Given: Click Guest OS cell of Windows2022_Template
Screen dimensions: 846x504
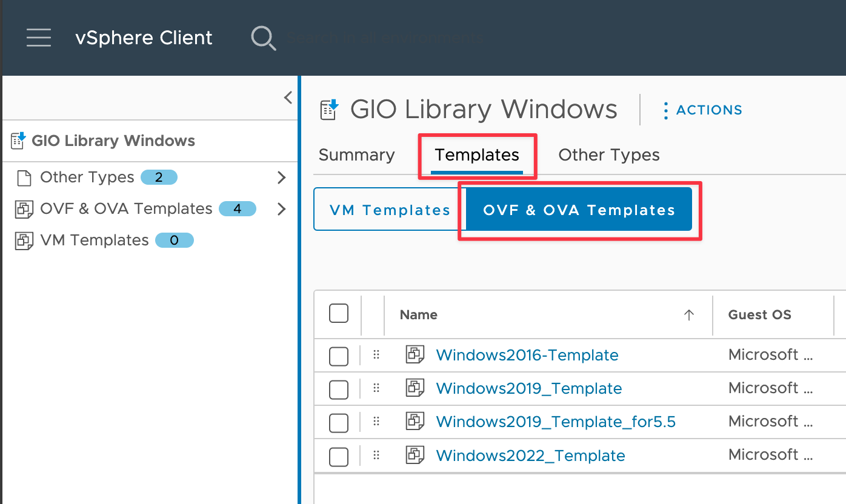Looking at the screenshot, I should tap(771, 454).
